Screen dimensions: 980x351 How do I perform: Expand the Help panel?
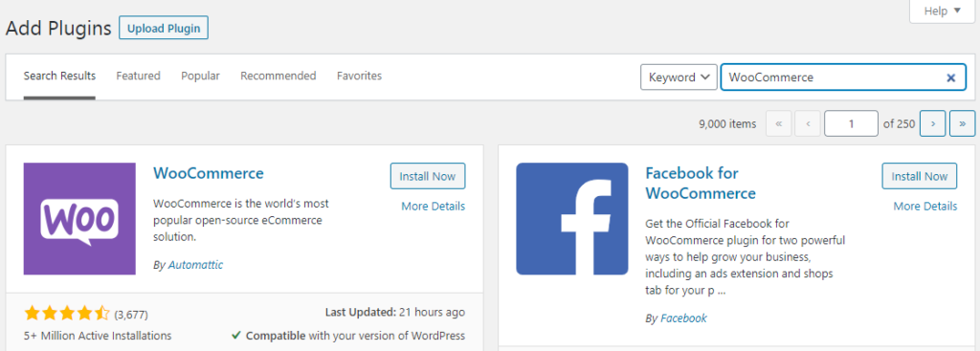[942, 11]
